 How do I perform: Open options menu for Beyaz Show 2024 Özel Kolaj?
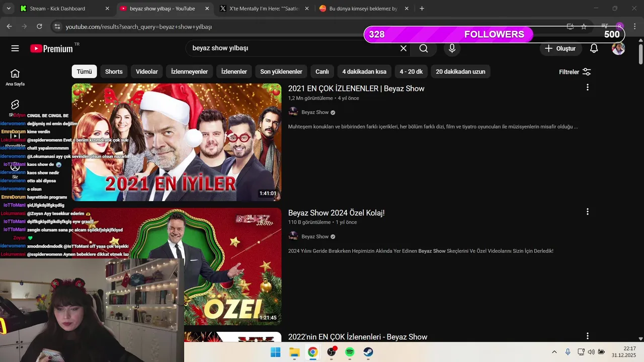(x=587, y=212)
